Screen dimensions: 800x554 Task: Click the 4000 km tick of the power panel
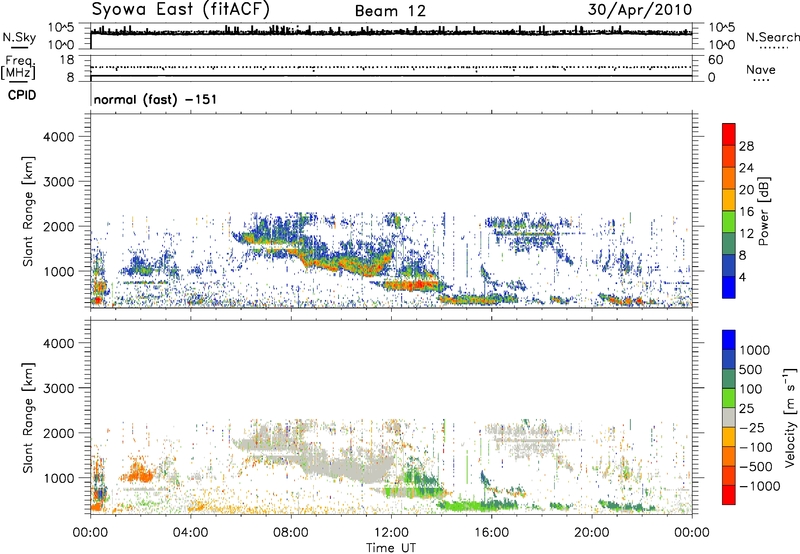pos(59,137)
